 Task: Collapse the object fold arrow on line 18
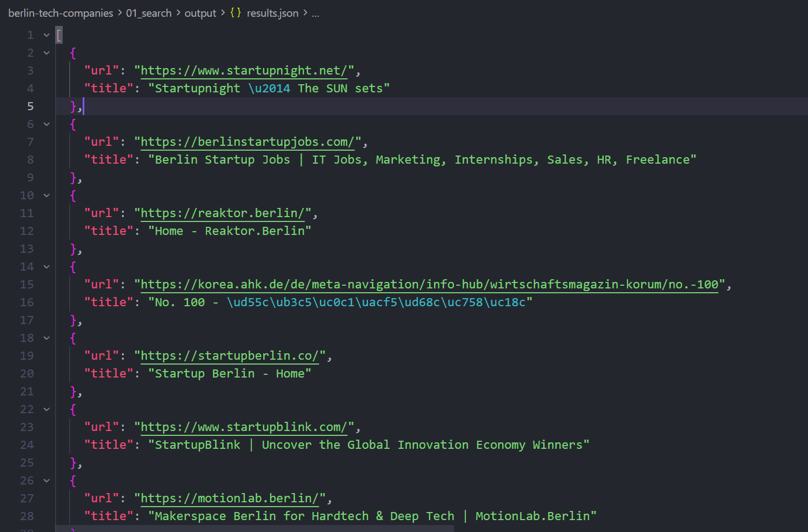47,338
